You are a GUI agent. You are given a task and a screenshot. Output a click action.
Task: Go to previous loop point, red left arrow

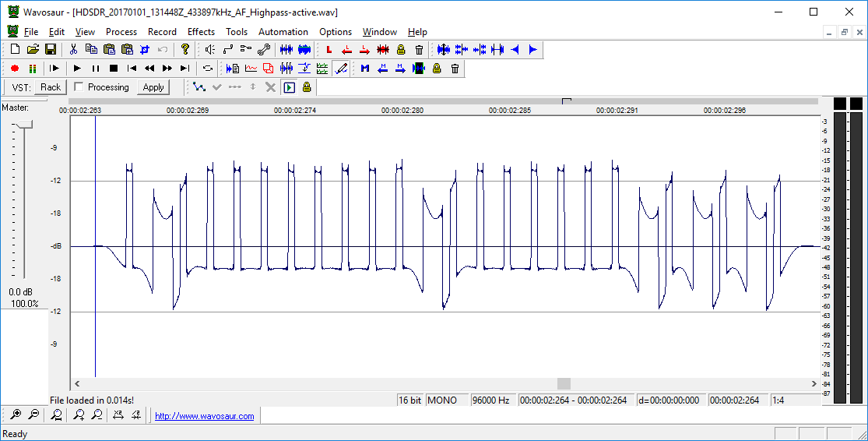(346, 49)
